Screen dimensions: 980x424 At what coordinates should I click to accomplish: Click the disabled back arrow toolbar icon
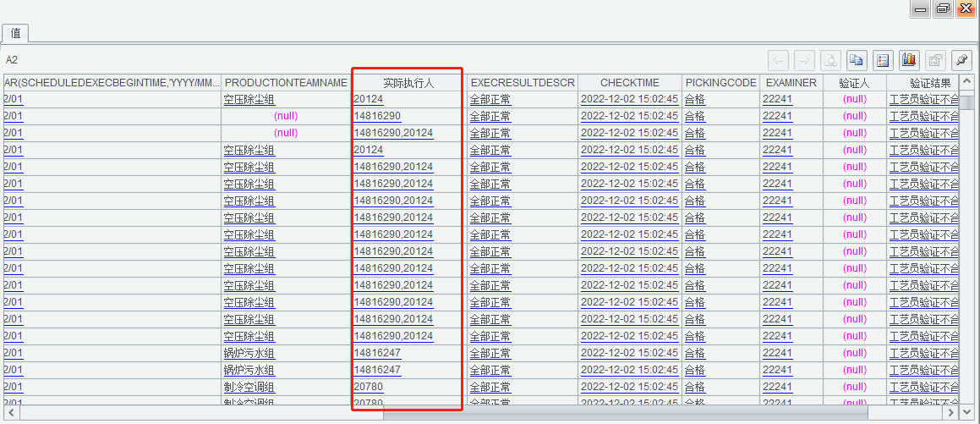(778, 60)
